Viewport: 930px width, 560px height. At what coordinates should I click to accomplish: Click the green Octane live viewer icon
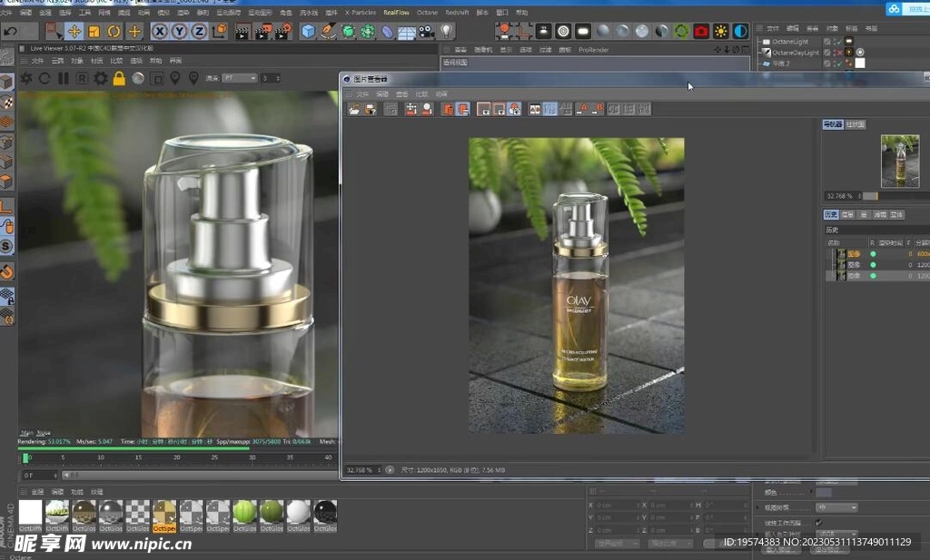[x=681, y=31]
